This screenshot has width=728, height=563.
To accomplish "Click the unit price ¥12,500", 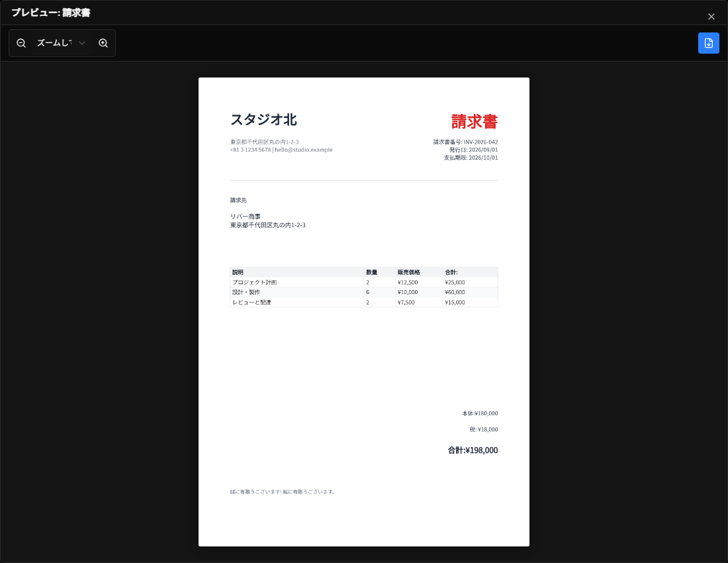I will click(x=408, y=282).
